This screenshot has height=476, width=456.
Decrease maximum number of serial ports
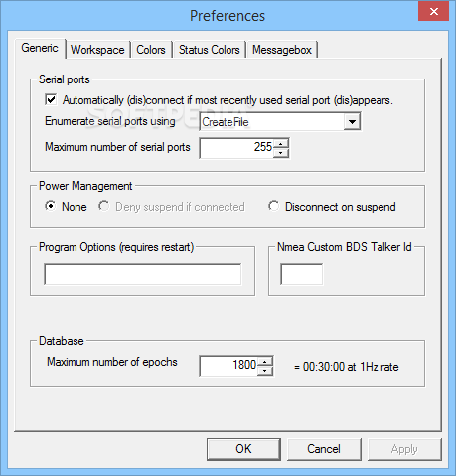(x=281, y=153)
